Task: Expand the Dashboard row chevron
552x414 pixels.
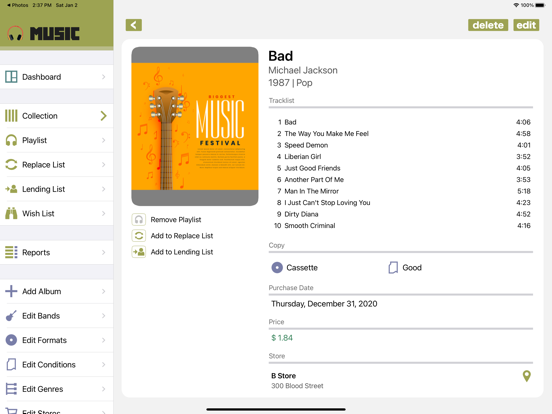Action: point(104,77)
